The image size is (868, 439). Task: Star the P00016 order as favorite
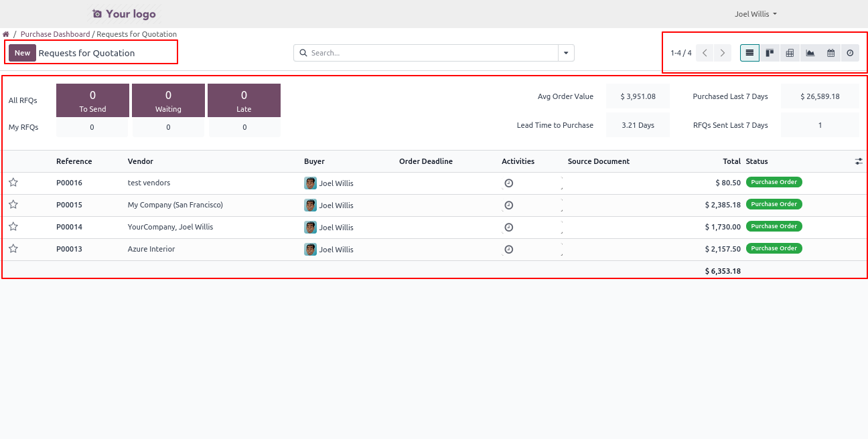click(13, 183)
